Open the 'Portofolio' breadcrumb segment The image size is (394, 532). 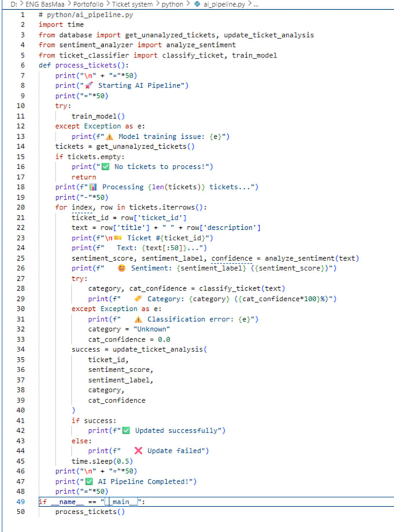pyautogui.click(x=88, y=5)
